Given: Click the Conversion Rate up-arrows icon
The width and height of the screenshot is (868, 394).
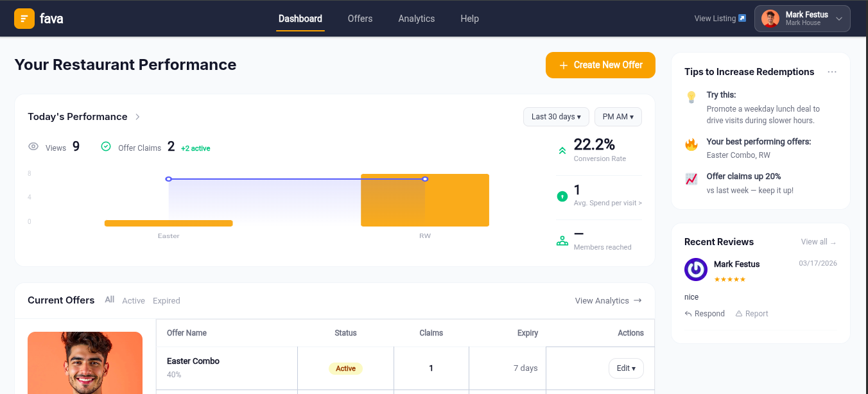Looking at the screenshot, I should pos(562,150).
